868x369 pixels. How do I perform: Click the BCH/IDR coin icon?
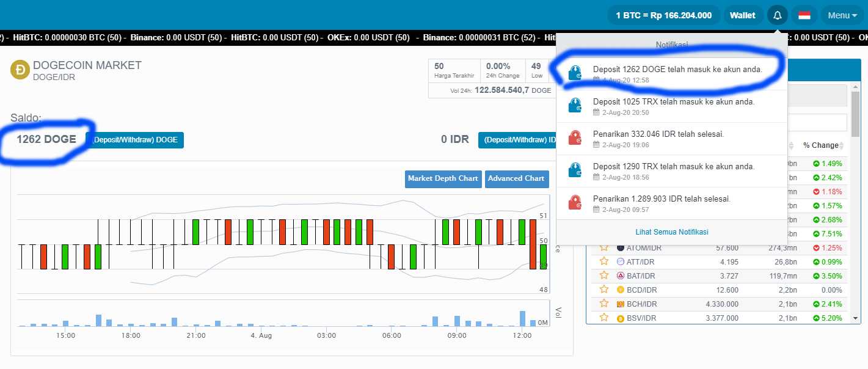tap(621, 304)
